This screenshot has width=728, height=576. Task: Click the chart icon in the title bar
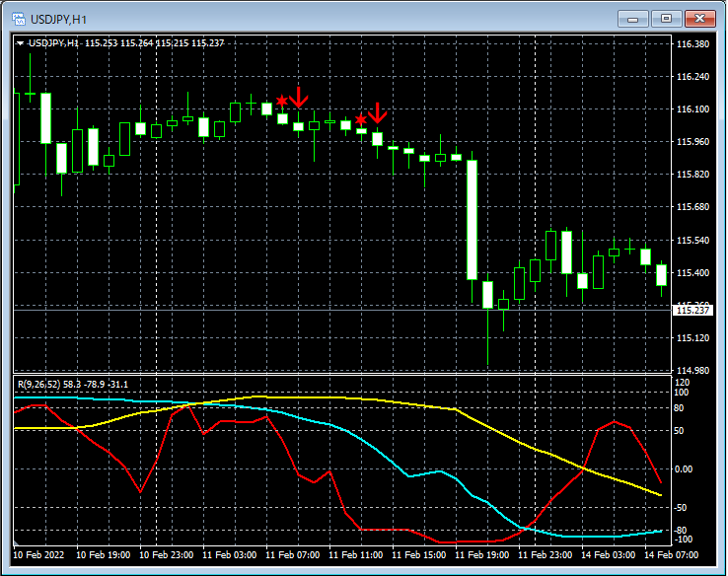point(18,18)
